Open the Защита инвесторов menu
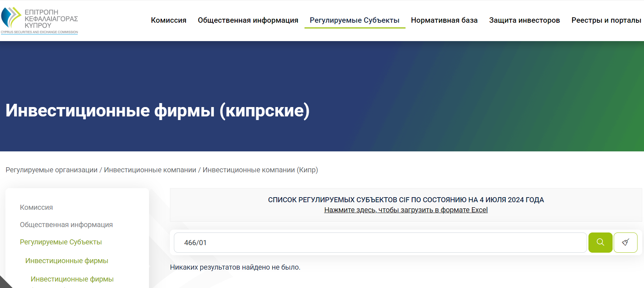 pyautogui.click(x=525, y=20)
